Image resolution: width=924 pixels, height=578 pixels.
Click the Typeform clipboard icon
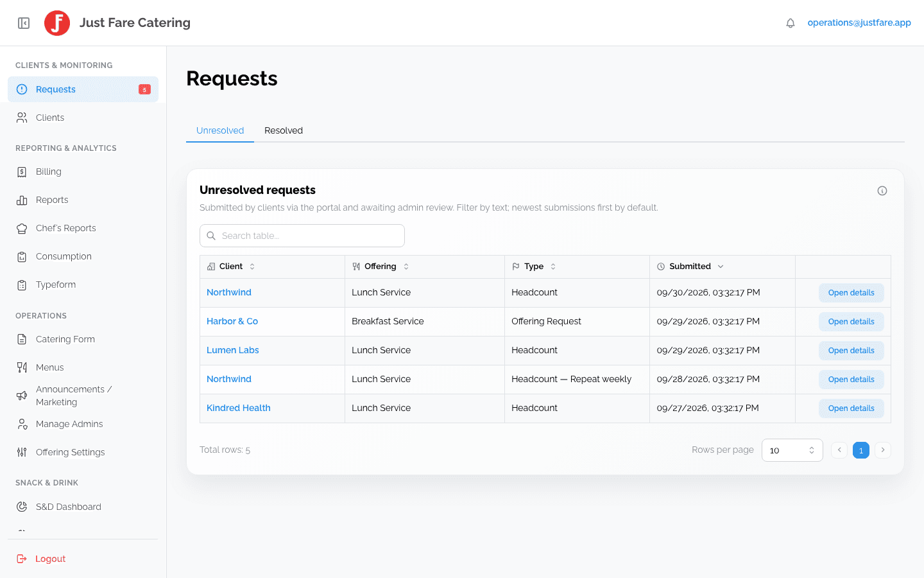click(x=22, y=285)
